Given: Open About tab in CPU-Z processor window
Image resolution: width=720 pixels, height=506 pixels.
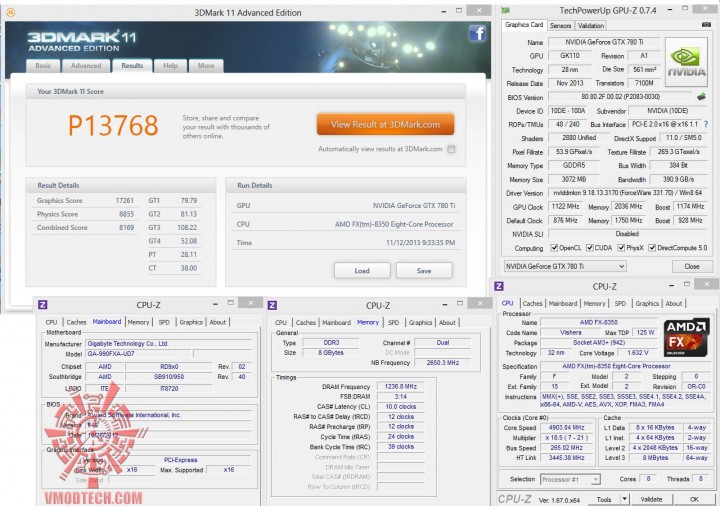Looking at the screenshot, I should [674, 304].
